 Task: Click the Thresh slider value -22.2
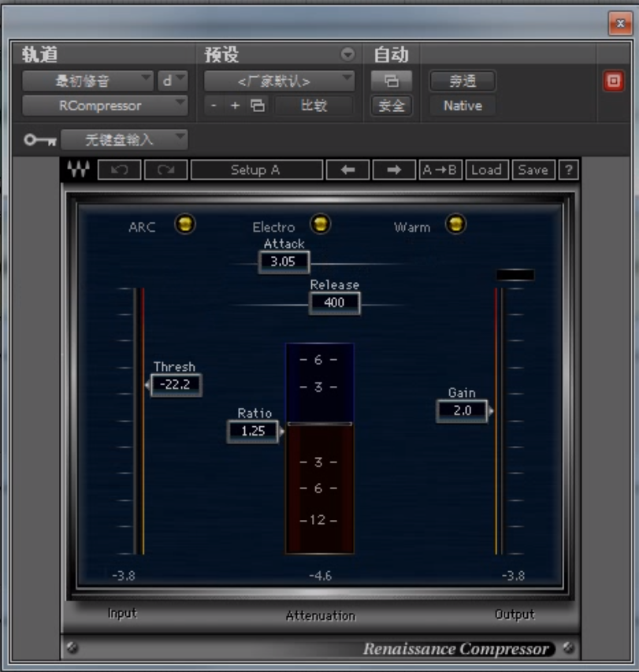[176, 384]
